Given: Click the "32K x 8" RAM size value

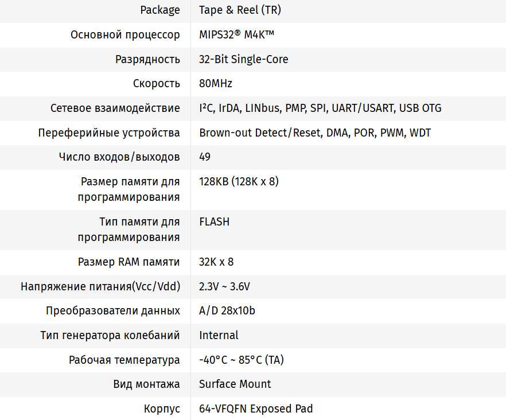Looking at the screenshot, I should click(216, 262).
